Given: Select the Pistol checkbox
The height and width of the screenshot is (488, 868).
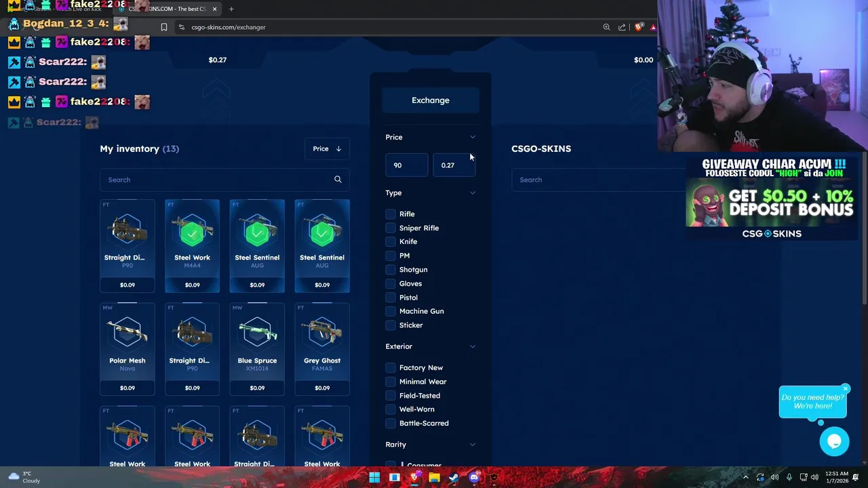Looking at the screenshot, I should click(x=391, y=298).
